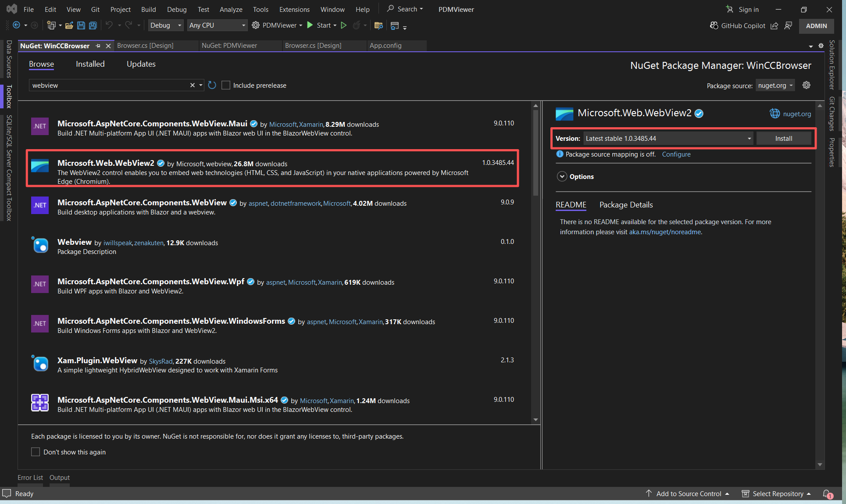Viewport: 846px width, 504px height.
Task: Open the File menu
Action: pos(29,9)
